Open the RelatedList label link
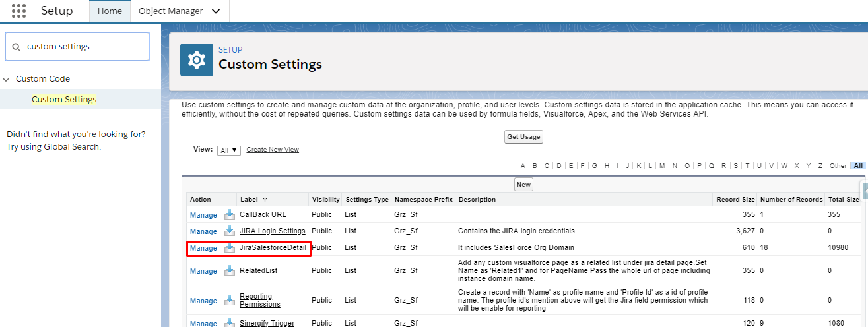This screenshot has width=868, height=327. coord(258,271)
